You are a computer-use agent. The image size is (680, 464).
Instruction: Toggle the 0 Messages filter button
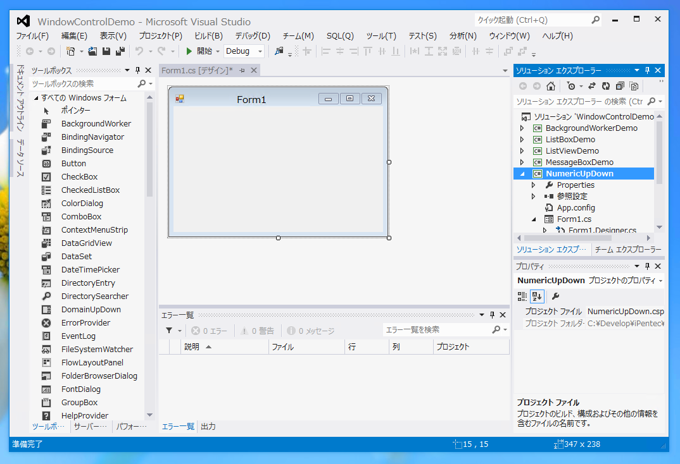point(311,331)
